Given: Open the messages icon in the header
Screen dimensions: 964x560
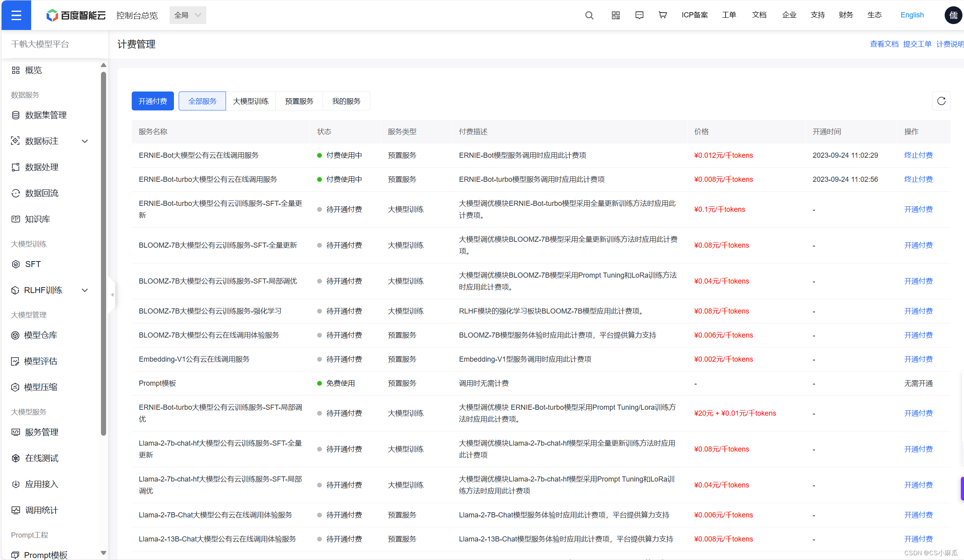Looking at the screenshot, I should click(639, 15).
